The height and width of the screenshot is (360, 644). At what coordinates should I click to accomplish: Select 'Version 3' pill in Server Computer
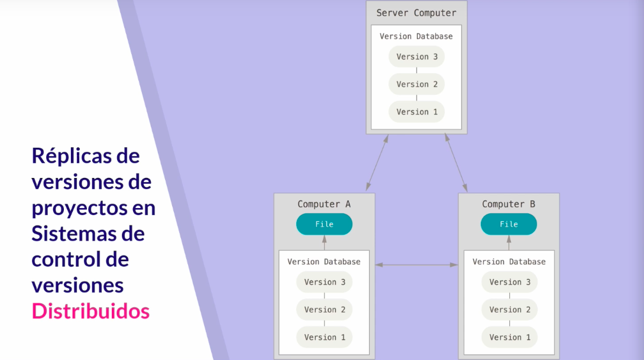coord(416,57)
